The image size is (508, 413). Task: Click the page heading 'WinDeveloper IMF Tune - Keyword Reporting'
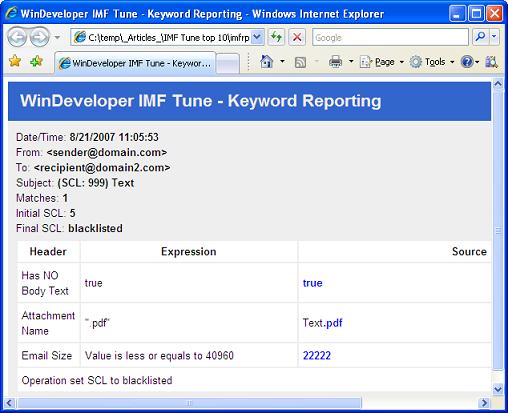point(201,101)
